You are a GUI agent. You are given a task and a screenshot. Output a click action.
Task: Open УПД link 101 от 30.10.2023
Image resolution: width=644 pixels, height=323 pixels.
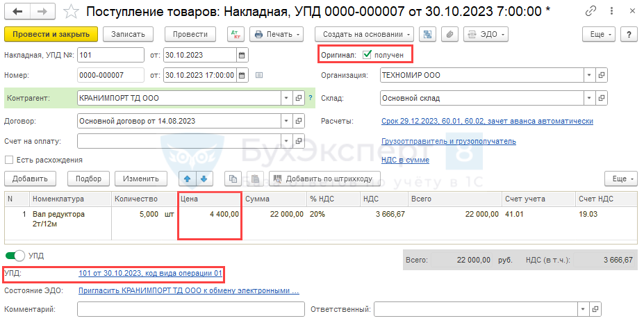(x=150, y=273)
